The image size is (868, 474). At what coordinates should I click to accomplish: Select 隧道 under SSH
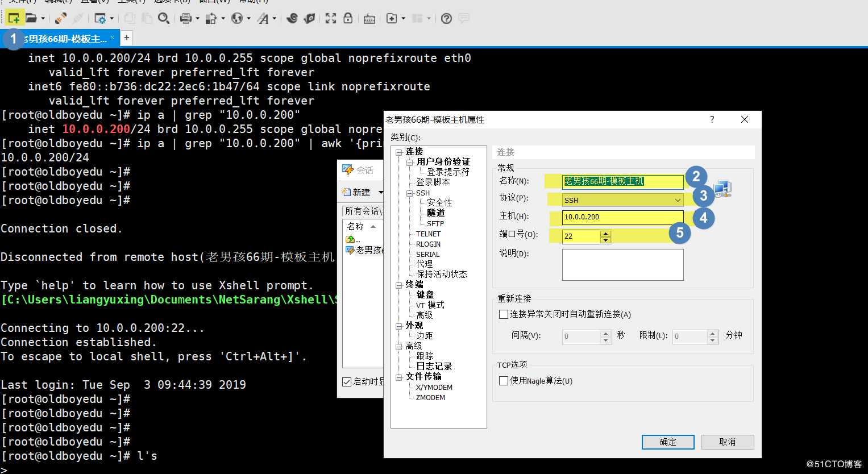[x=435, y=213]
